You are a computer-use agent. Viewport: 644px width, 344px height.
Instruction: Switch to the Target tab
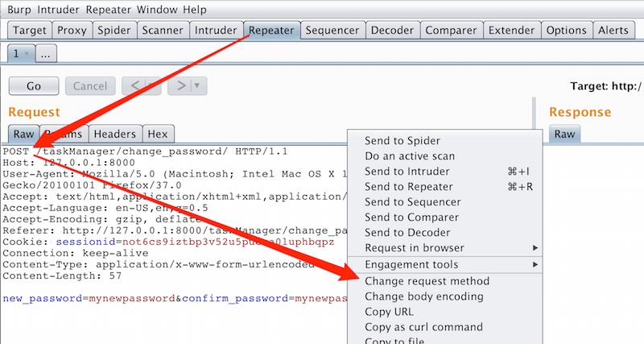[30, 30]
